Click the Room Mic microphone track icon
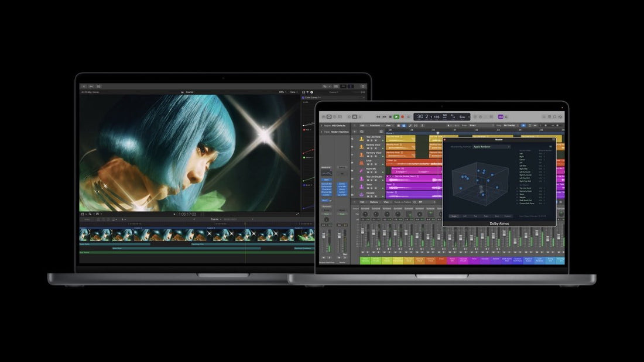Viewport: 644px width, 362px height. click(x=361, y=171)
